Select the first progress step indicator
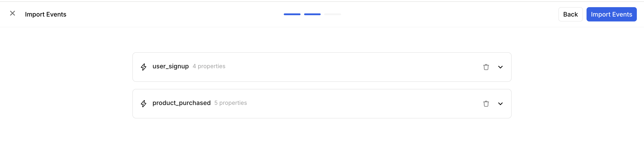The height and width of the screenshot is (143, 644). pyautogui.click(x=292, y=14)
